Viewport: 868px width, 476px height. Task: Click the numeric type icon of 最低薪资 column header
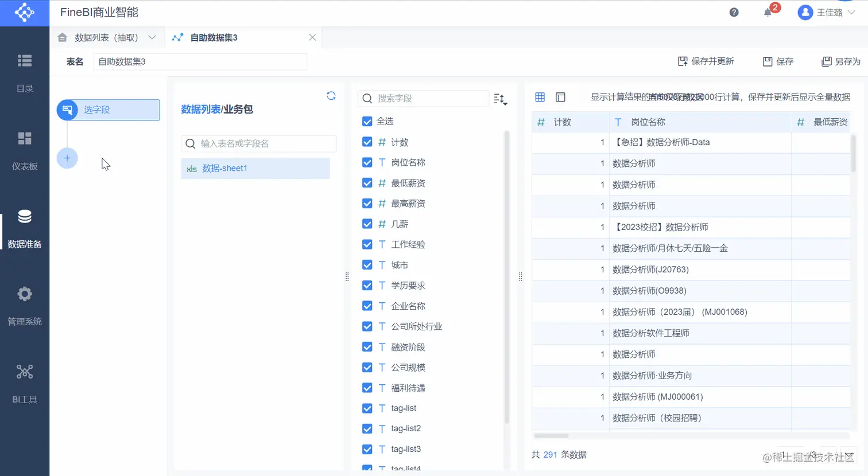point(801,122)
